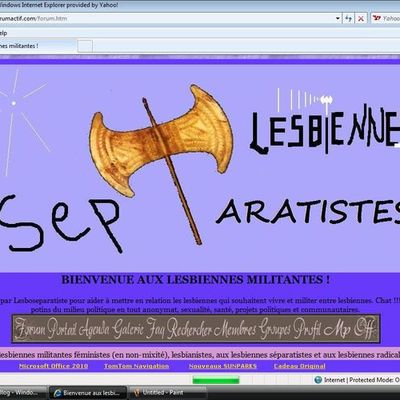The width and height of the screenshot is (400, 400).
Task: Click Off logout in the navigation banner
Action: pos(364,328)
